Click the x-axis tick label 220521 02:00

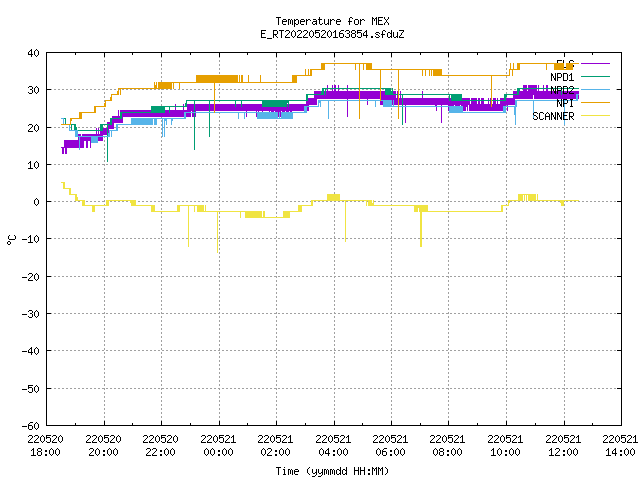tap(276, 446)
